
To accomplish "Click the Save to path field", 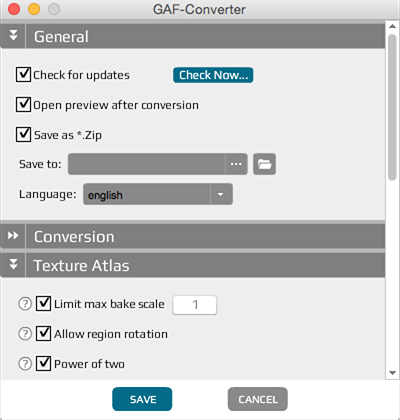I will pyautogui.click(x=147, y=164).
